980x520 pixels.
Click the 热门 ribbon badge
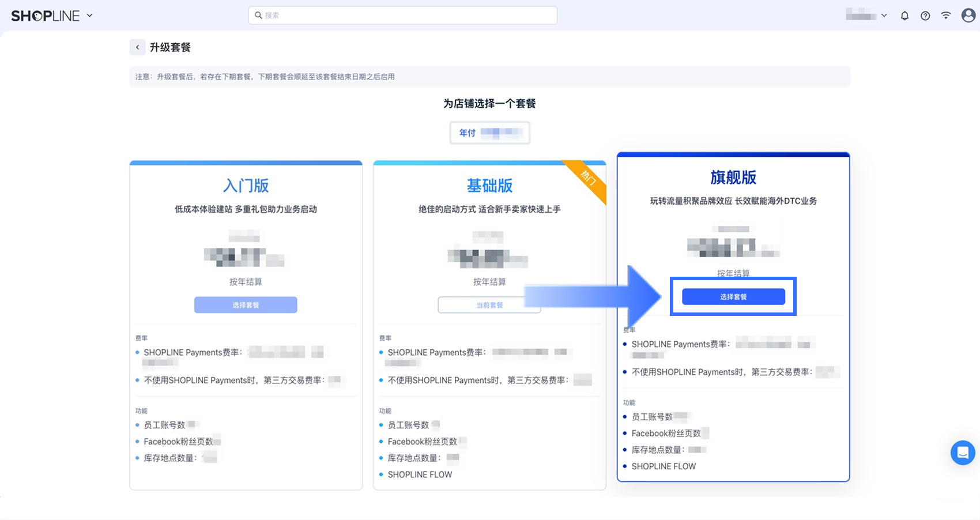[587, 178]
